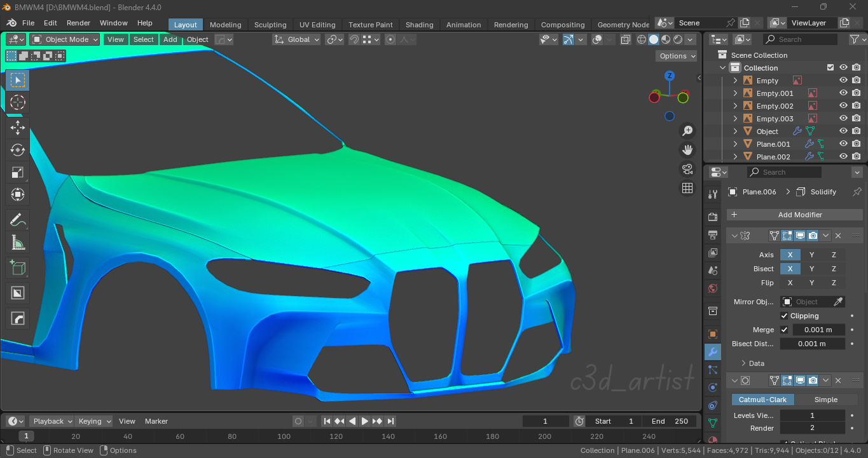868x458 pixels.
Task: Open the Output properties tab
Action: pyautogui.click(x=713, y=235)
